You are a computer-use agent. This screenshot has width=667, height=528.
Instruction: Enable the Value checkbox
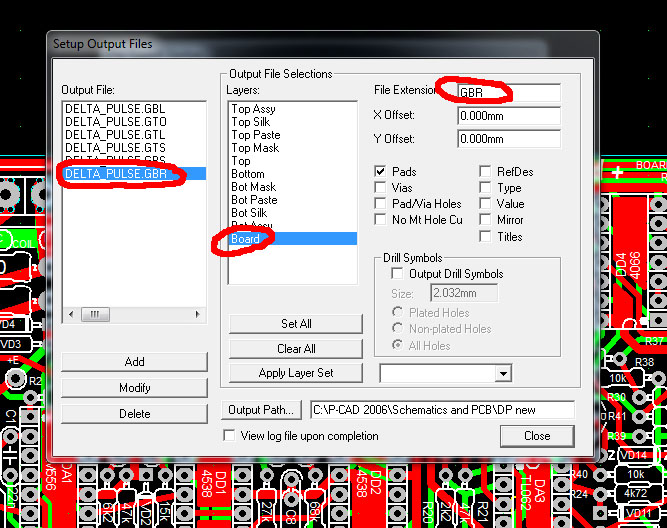tap(485, 203)
